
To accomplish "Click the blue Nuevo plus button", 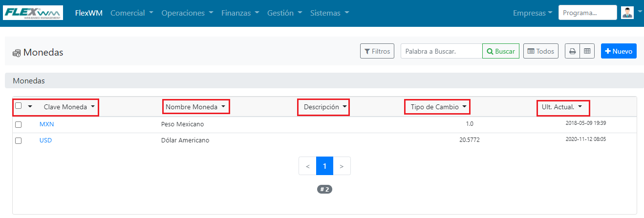I will (619, 51).
